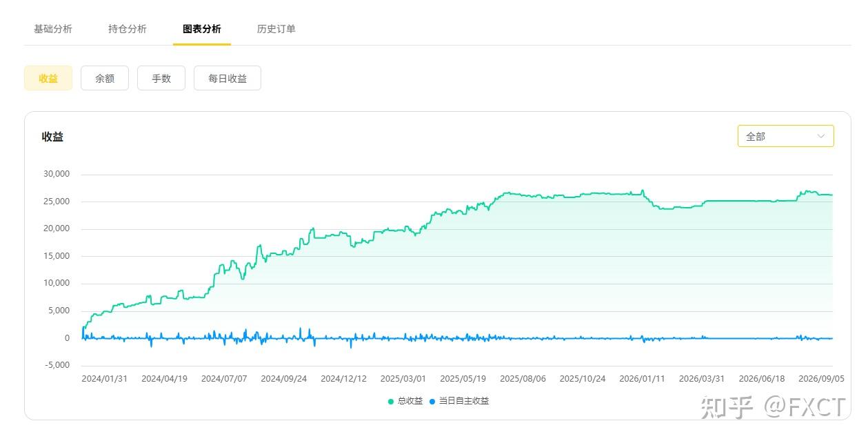Image resolution: width=868 pixels, height=441 pixels.
Task: Click the -5,000 y-axis label
Action: [x=57, y=365]
